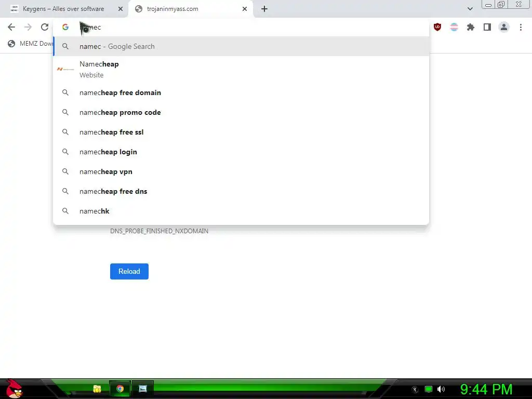Pick the 'namecheap free dns' suggestion

tap(241, 191)
